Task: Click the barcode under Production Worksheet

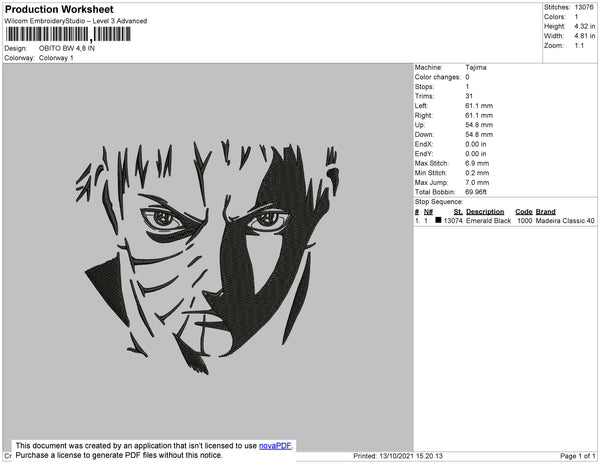Action: pyautogui.click(x=68, y=34)
